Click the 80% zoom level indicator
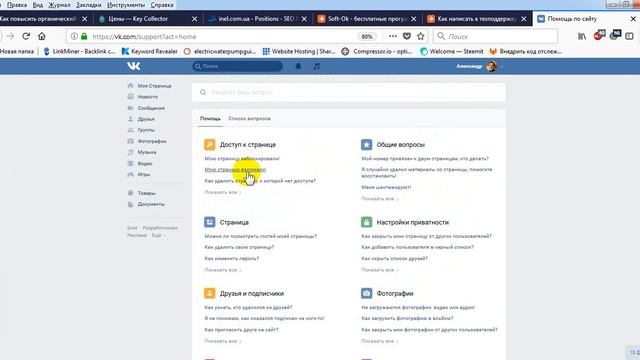 coord(367,36)
